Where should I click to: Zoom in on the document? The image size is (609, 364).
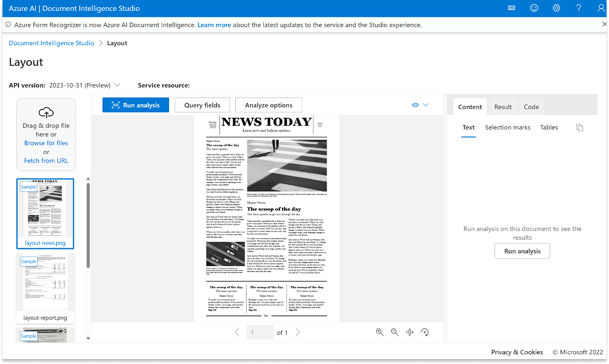click(380, 332)
